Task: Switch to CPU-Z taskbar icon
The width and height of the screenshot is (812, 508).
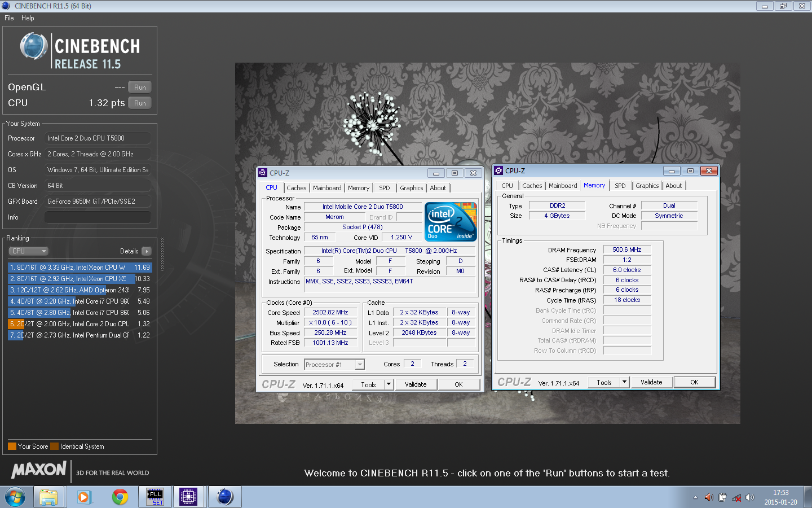Action: click(x=188, y=497)
